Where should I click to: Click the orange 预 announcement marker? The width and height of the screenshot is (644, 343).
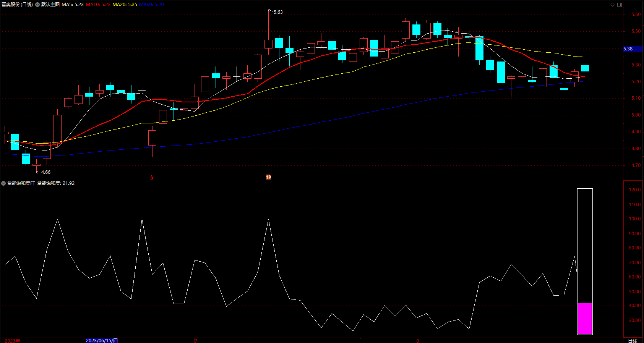(269, 177)
